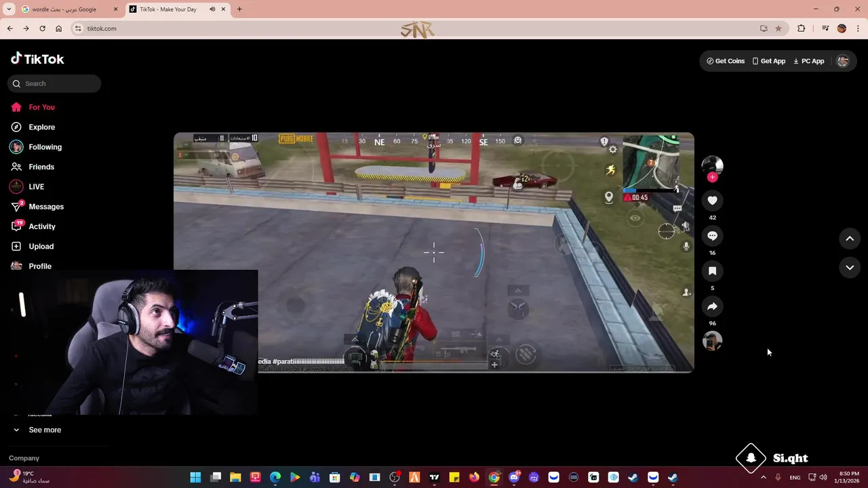Open Firefox from the taskbar
This screenshot has width=868, height=488.
point(474,477)
